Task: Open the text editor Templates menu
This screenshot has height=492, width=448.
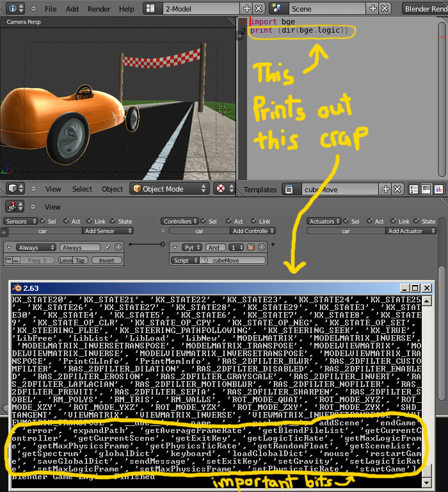Action: coord(260,190)
